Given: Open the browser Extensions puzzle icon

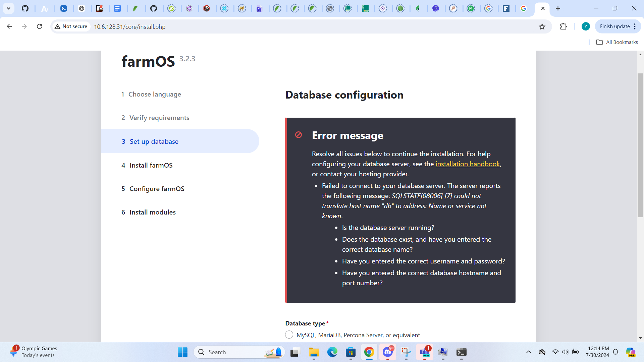Looking at the screenshot, I should click(563, 26).
